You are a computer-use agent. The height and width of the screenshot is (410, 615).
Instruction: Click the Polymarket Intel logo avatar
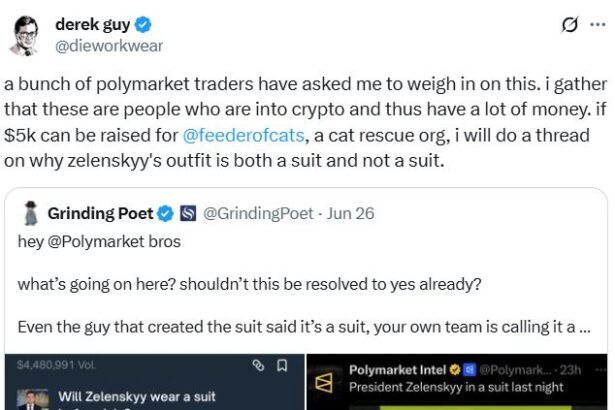pyautogui.click(x=324, y=380)
